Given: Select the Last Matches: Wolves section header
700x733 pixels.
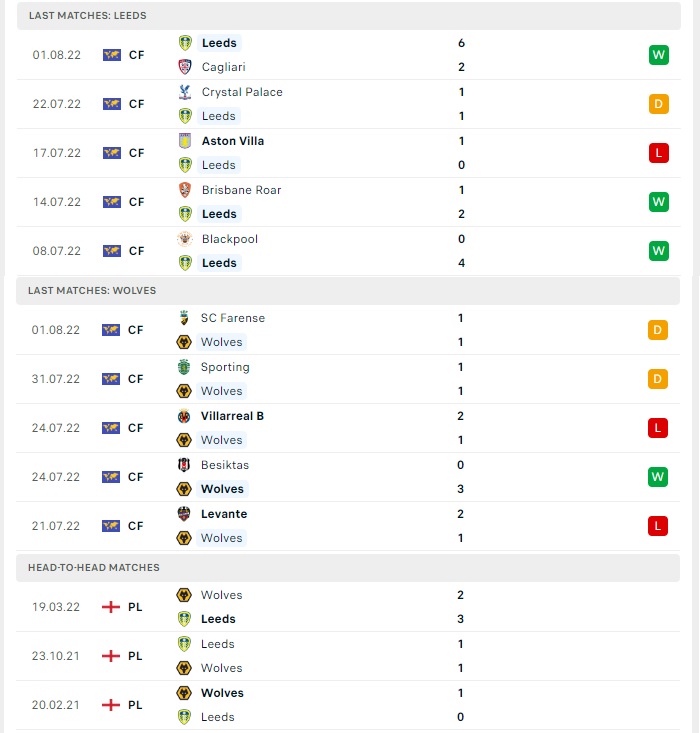Looking at the screenshot, I should click(348, 290).
